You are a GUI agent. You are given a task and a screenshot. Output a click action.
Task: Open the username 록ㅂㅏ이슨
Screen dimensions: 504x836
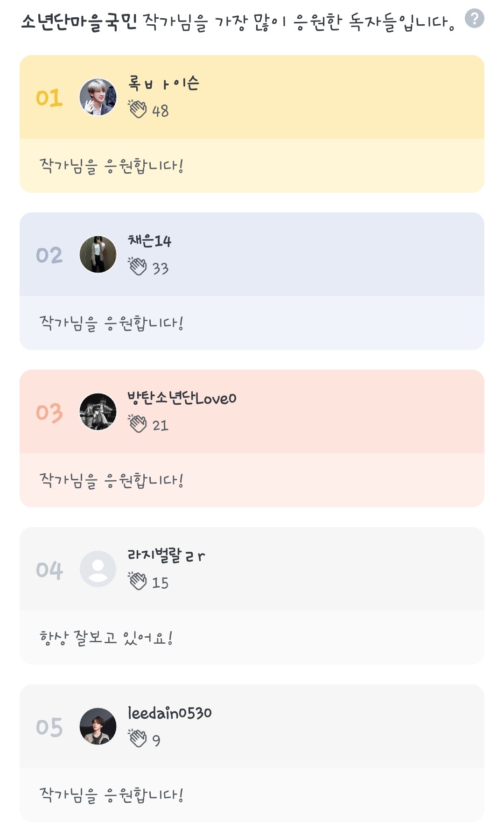click(164, 84)
